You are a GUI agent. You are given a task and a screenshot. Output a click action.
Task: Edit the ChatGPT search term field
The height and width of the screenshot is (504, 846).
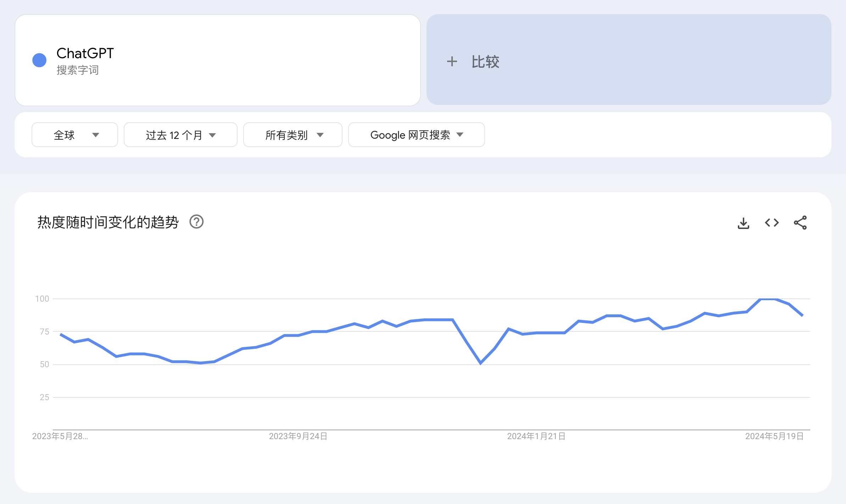click(x=218, y=60)
